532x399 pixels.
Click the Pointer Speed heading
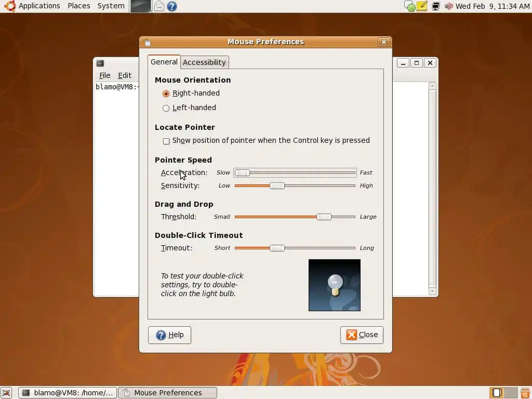pos(183,160)
